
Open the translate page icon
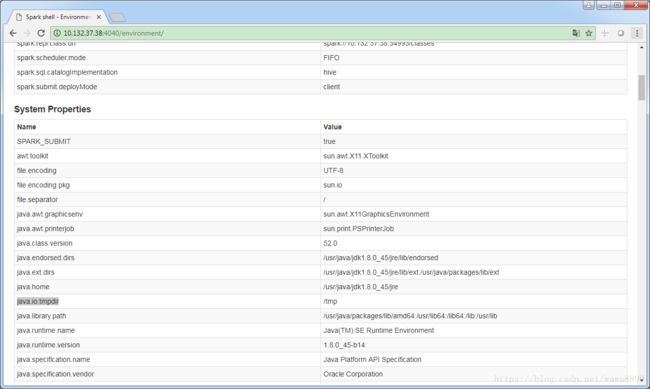(x=576, y=33)
